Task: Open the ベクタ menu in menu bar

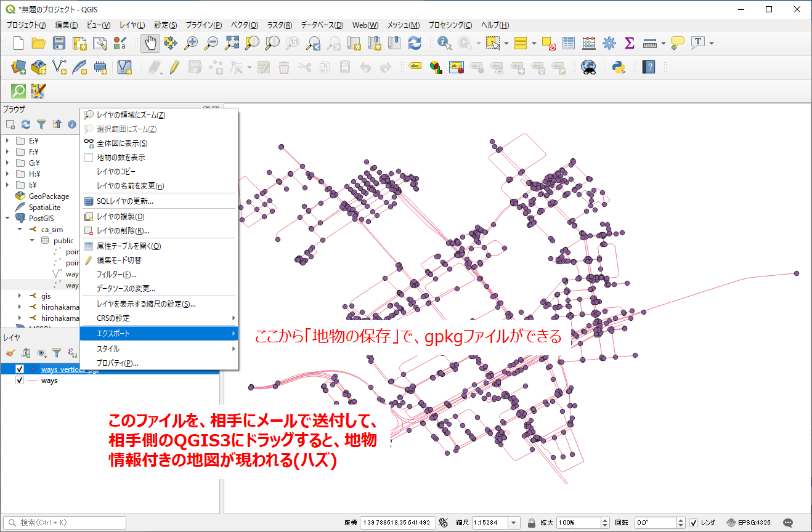Action: (x=245, y=25)
